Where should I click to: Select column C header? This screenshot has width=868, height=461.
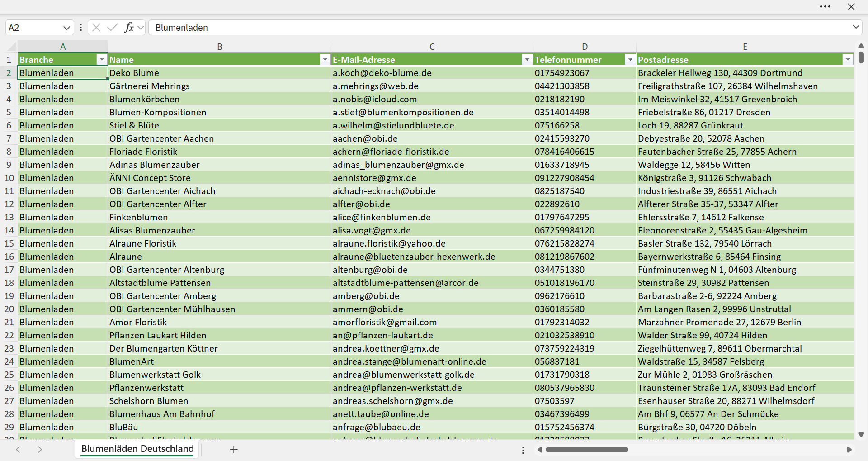[432, 47]
